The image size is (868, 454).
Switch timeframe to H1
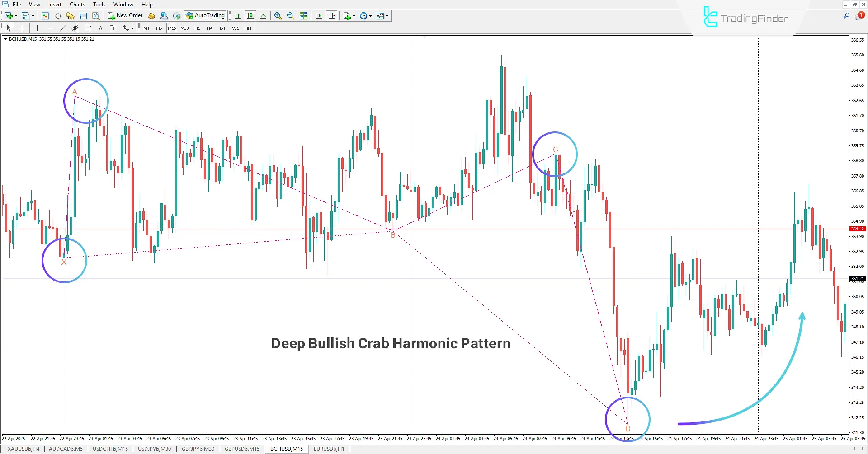[x=197, y=28]
